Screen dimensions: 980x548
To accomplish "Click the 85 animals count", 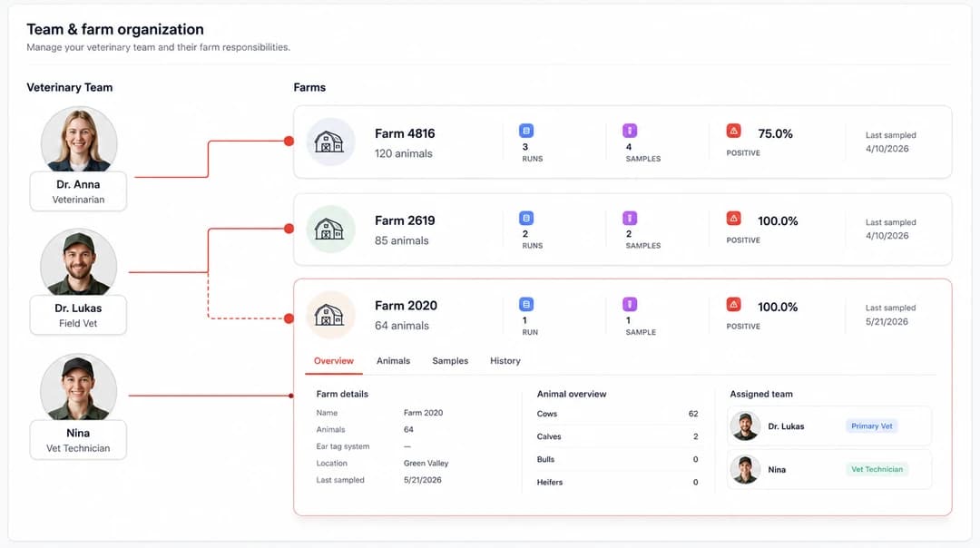I will 402,240.
